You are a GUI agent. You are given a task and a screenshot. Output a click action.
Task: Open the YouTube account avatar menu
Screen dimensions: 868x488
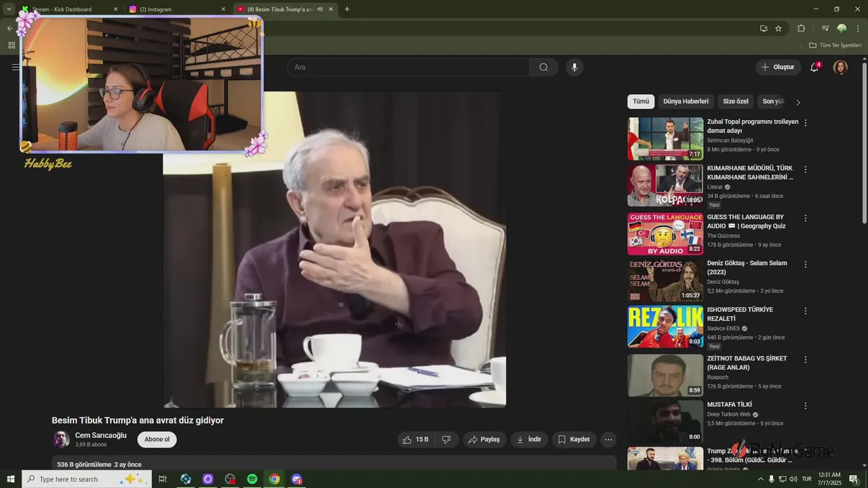click(x=840, y=67)
